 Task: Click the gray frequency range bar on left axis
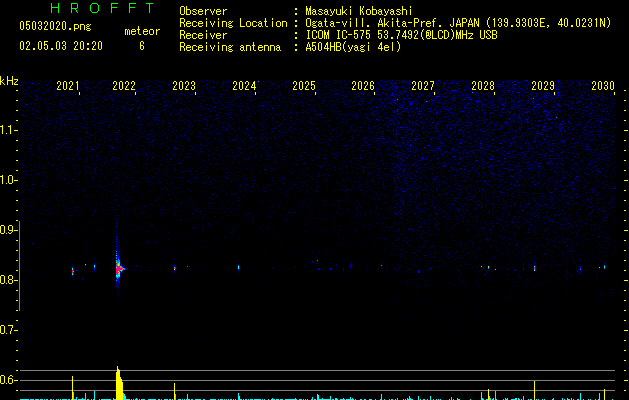[19, 266]
